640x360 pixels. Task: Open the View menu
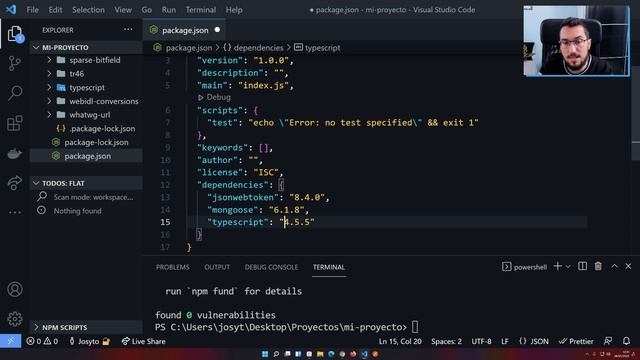pyautogui.click(x=123, y=10)
